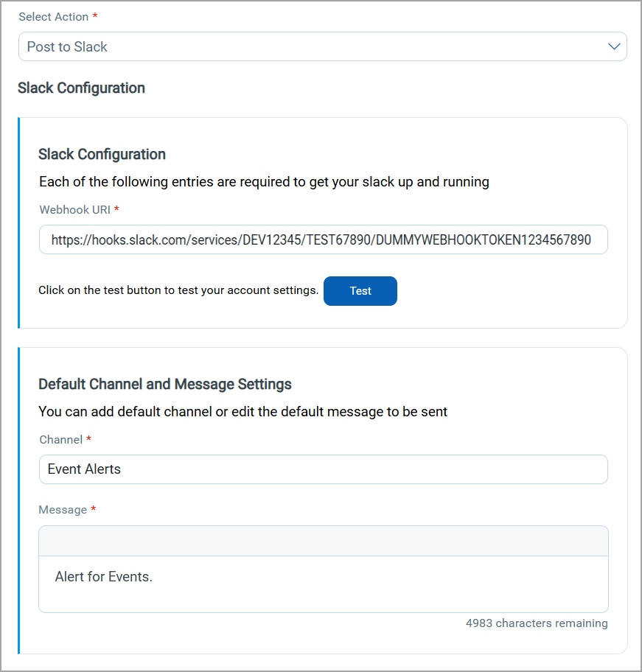Click into the Channel field containing Event Alerts
Image resolution: width=642 pixels, height=672 pixels.
(x=323, y=469)
